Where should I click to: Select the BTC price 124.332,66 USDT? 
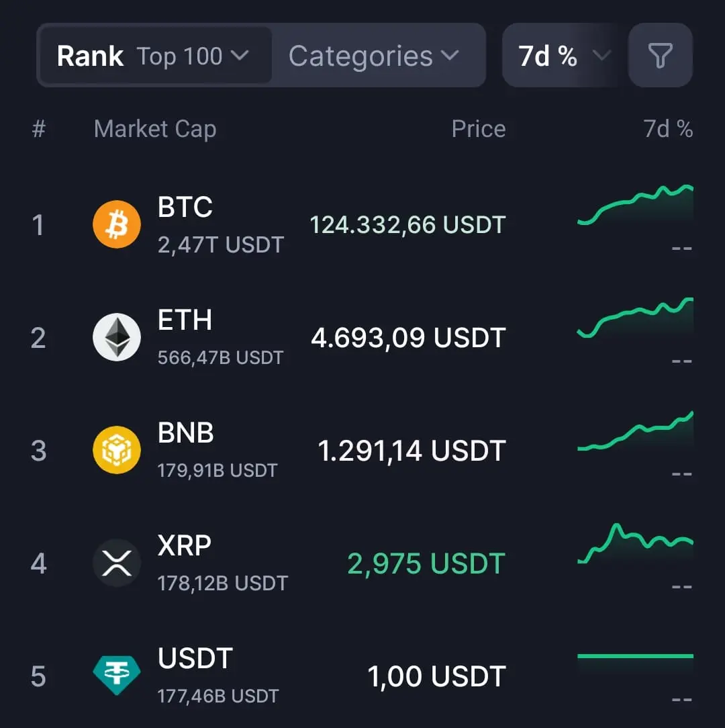coord(407,224)
